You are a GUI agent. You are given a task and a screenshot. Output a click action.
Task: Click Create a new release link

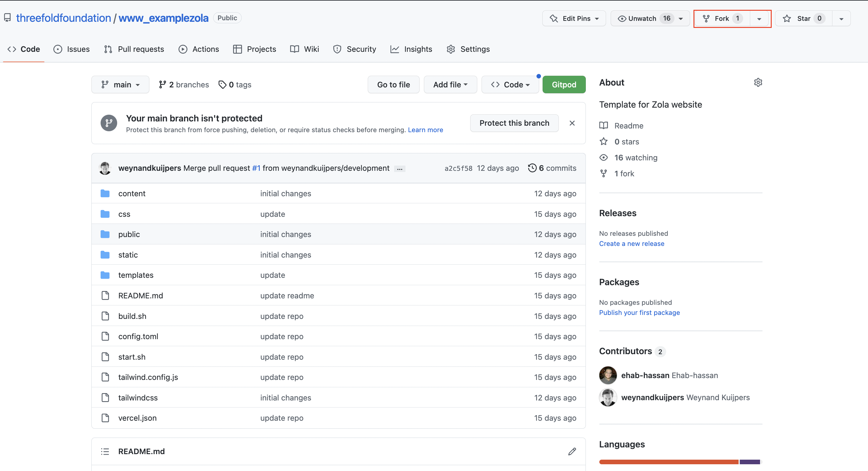click(x=632, y=243)
